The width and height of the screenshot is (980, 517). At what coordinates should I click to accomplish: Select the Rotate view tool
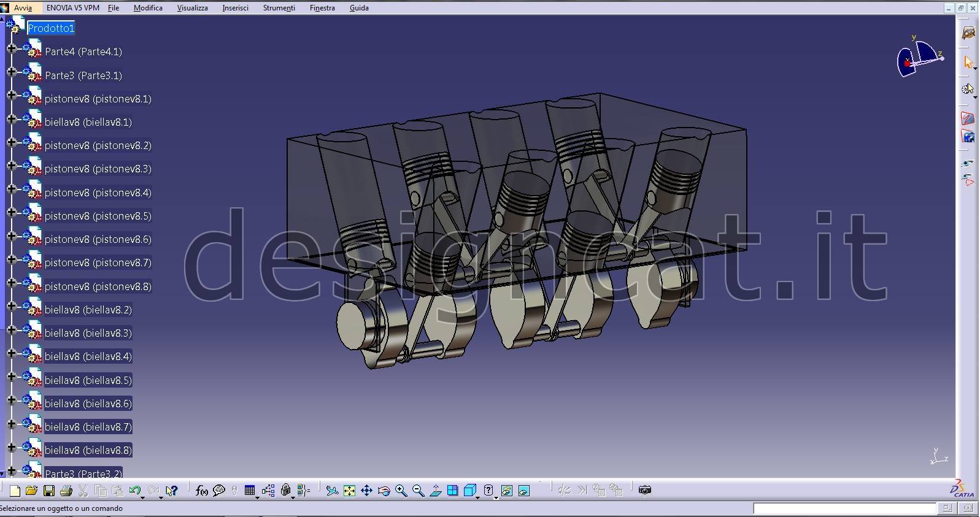coord(384,491)
